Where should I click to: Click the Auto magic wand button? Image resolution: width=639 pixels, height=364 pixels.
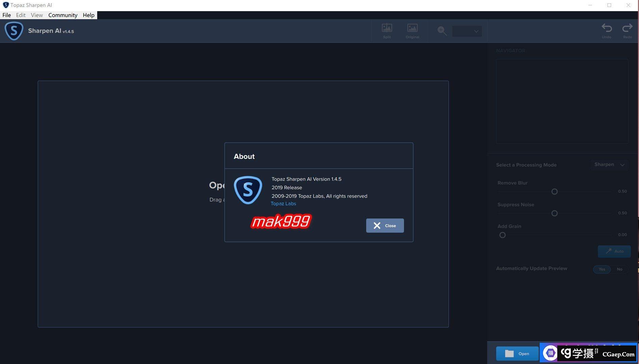coord(614,251)
